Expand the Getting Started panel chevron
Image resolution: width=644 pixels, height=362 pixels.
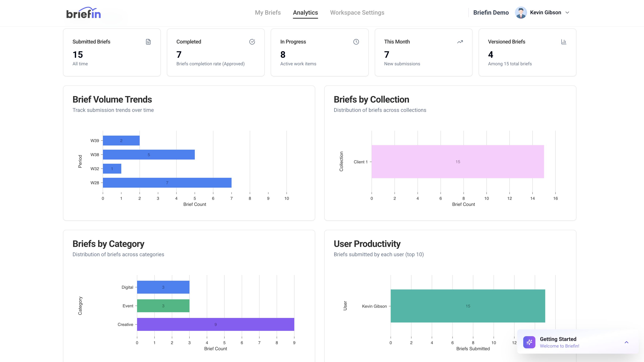tap(627, 342)
